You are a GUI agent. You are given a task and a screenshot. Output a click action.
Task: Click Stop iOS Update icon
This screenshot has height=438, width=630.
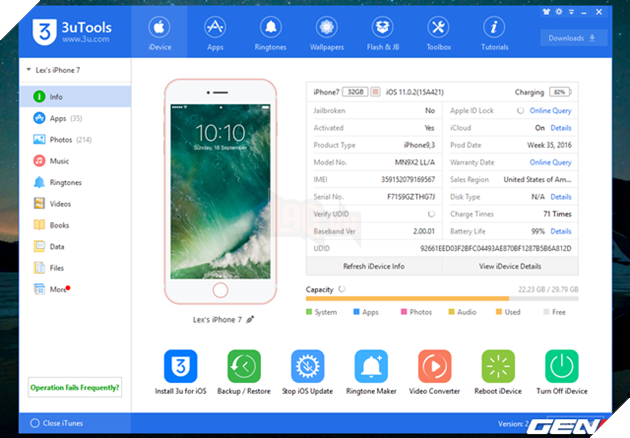tap(307, 366)
